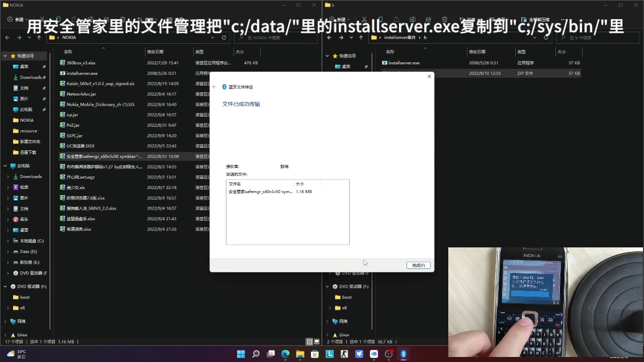Expand 本地磁盘 (C:) in NOKIA window tree
Viewport: 644px width, 362px height.
click(x=8, y=241)
